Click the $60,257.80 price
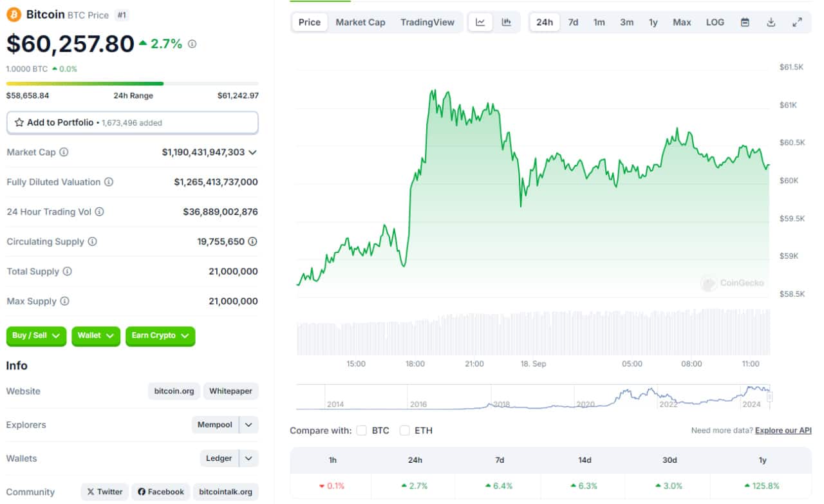Screen dimensions: 824x504 point(70,44)
